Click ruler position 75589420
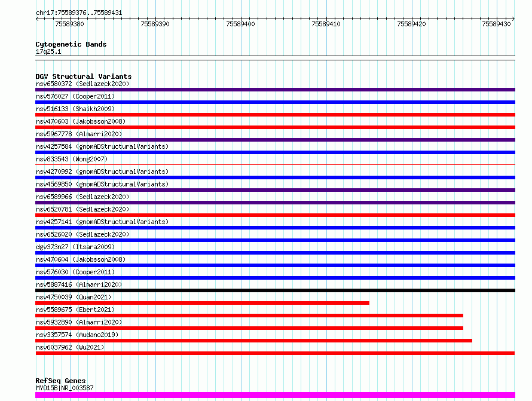This screenshot has width=532, height=401. 412,24
